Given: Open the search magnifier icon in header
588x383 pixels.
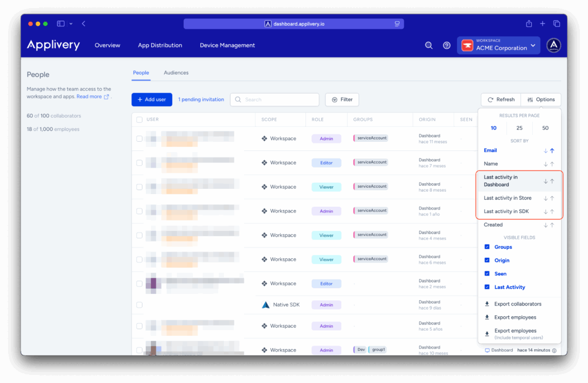Looking at the screenshot, I should click(428, 45).
